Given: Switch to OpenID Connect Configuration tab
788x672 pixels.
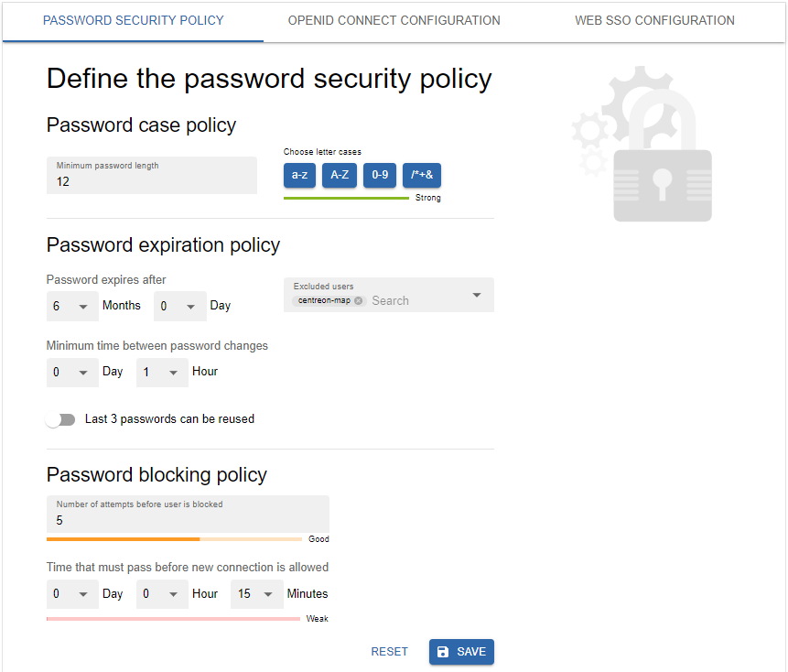Looking at the screenshot, I should coord(394,20).
